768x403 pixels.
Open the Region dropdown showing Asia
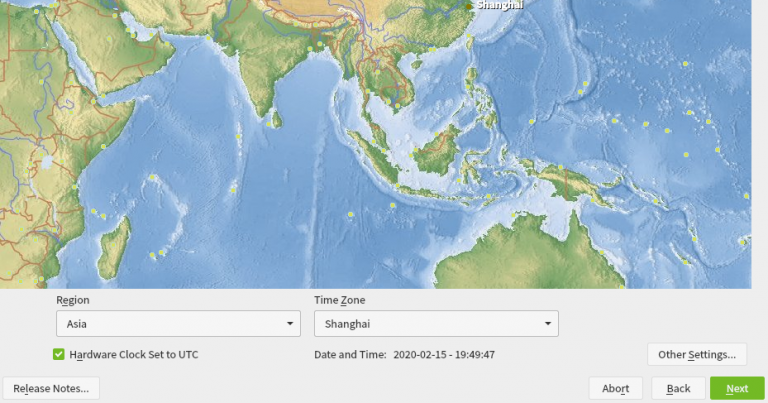[x=178, y=324]
